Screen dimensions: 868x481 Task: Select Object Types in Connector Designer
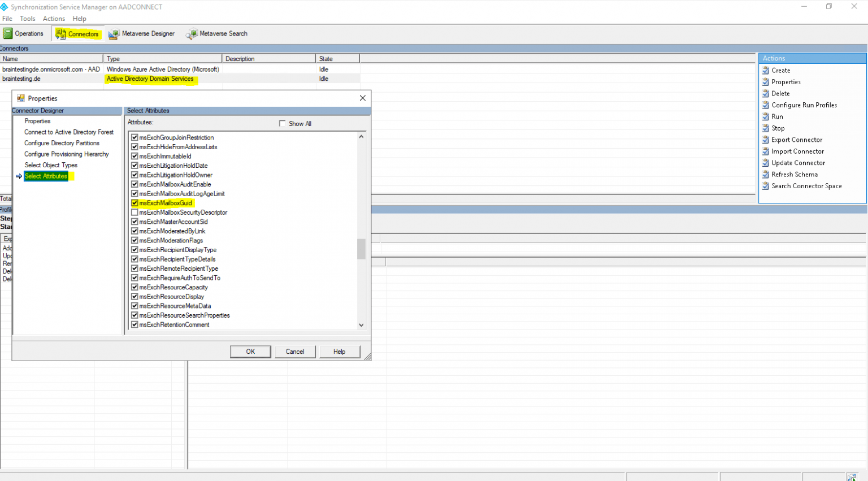50,164
